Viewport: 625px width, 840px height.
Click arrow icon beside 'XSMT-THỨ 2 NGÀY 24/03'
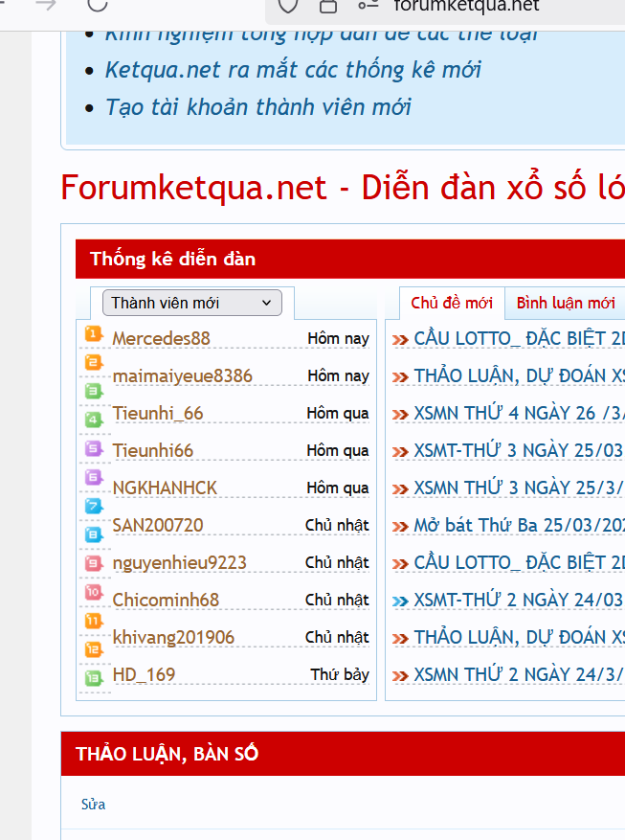tap(400, 602)
